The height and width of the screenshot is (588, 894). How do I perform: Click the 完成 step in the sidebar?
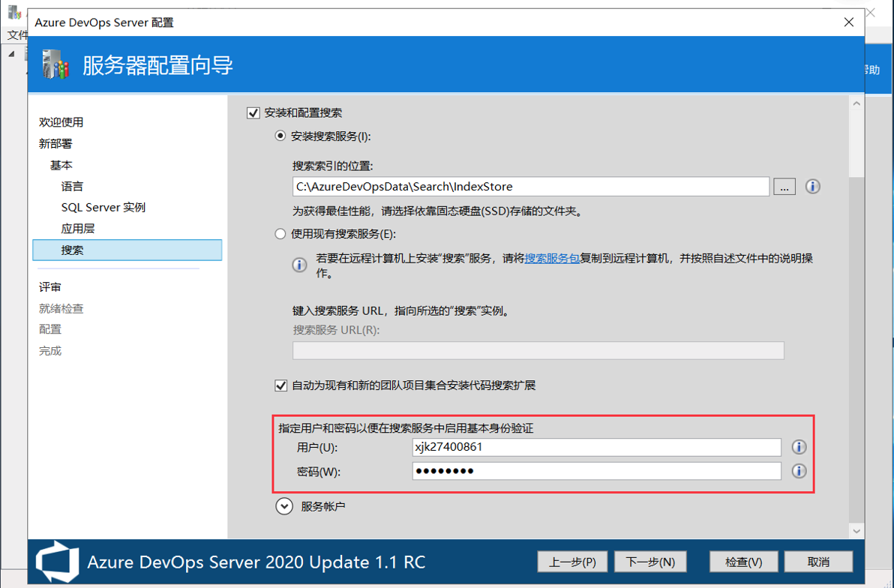pyautogui.click(x=49, y=351)
